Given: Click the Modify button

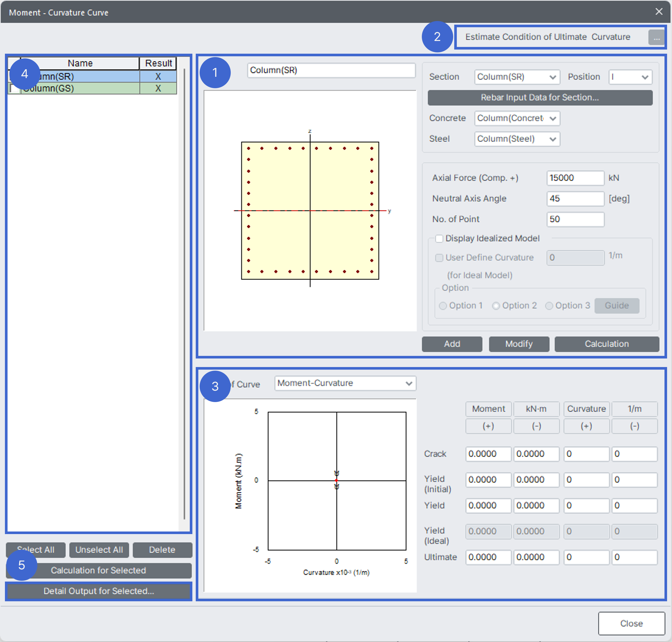Looking at the screenshot, I should tap(519, 344).
